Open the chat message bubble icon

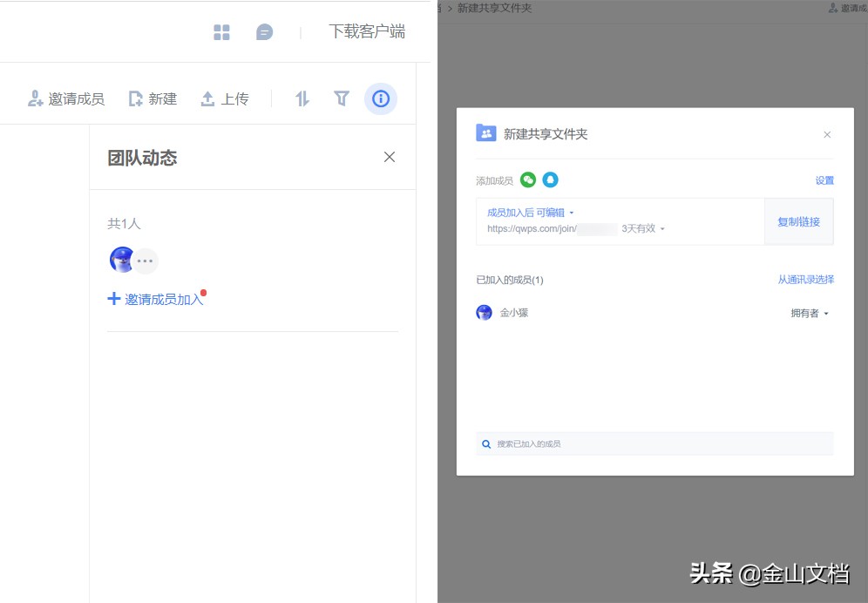(264, 32)
